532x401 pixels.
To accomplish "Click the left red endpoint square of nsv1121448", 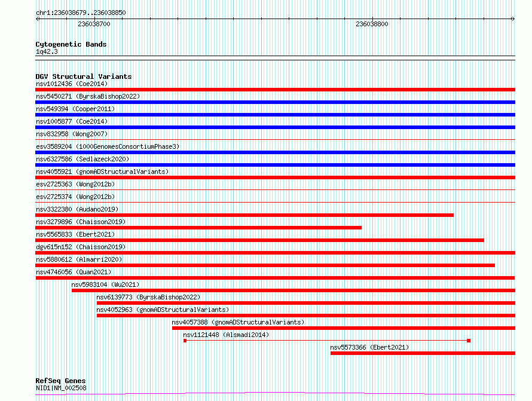I will click(x=185, y=341).
